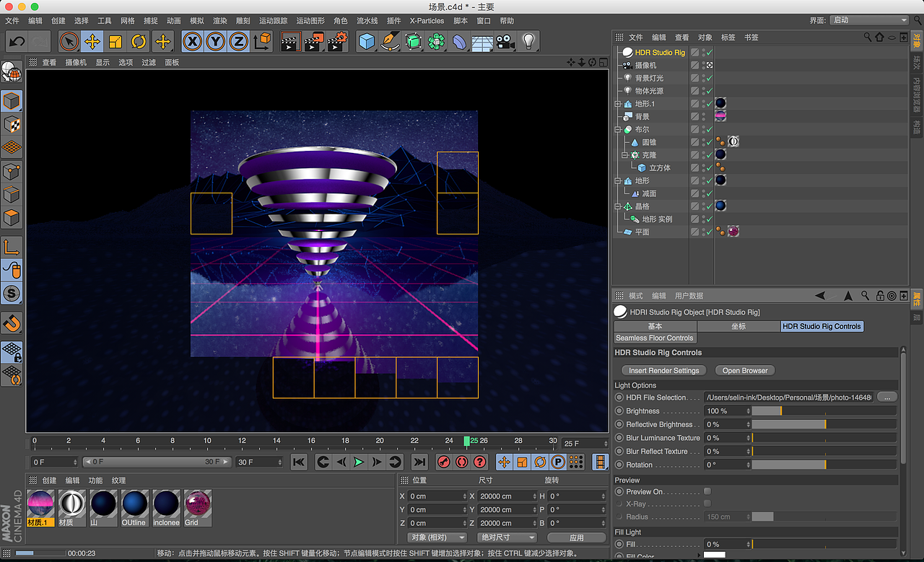This screenshot has height=562, width=924.
Task: Click the Undo arrow in top toolbar
Action: pyautogui.click(x=16, y=41)
